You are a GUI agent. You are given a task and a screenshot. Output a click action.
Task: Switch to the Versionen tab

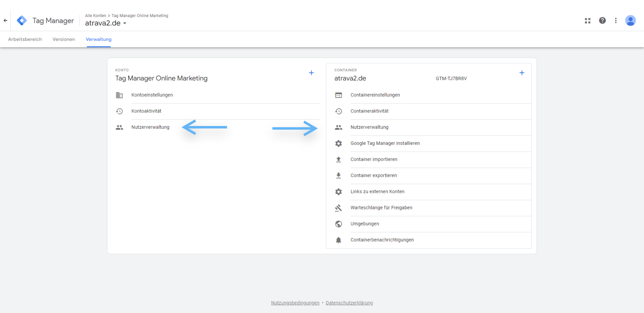(x=64, y=39)
